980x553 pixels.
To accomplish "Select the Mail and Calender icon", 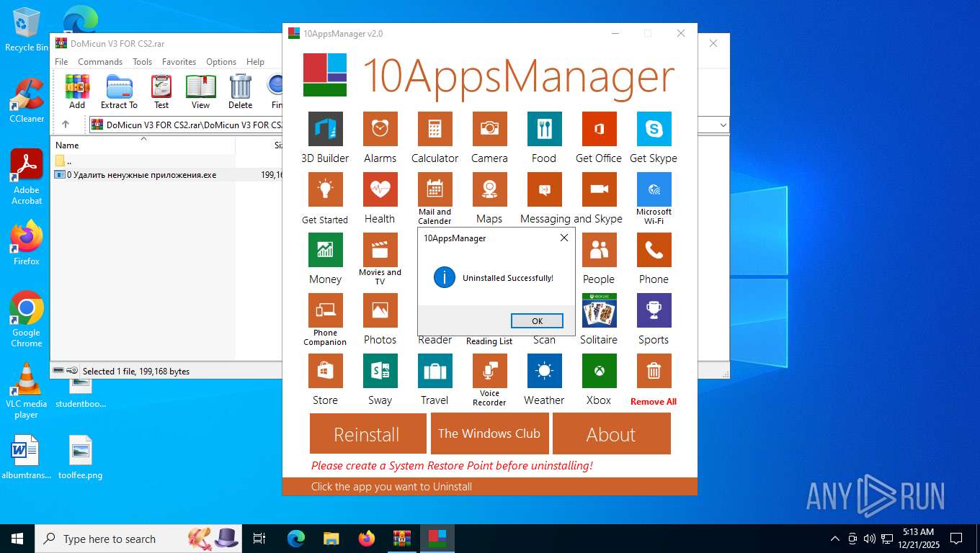I will pyautogui.click(x=435, y=189).
